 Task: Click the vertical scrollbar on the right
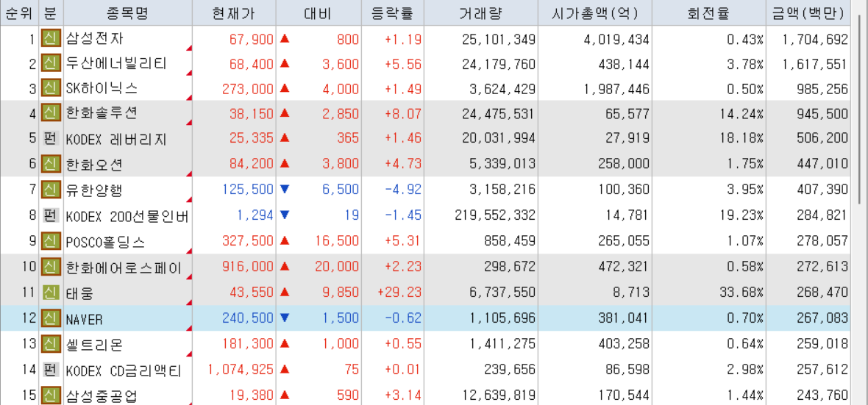click(858, 111)
